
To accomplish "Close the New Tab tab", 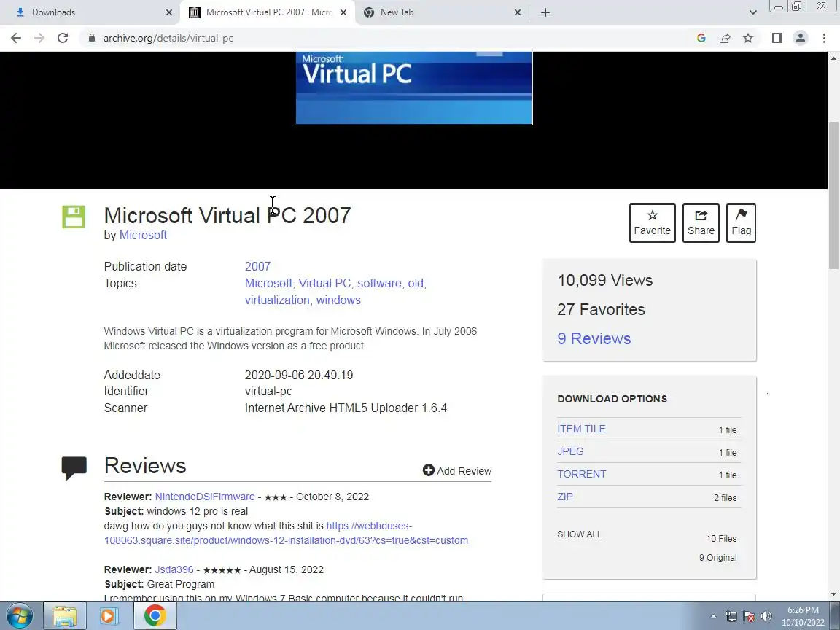I will tap(517, 12).
